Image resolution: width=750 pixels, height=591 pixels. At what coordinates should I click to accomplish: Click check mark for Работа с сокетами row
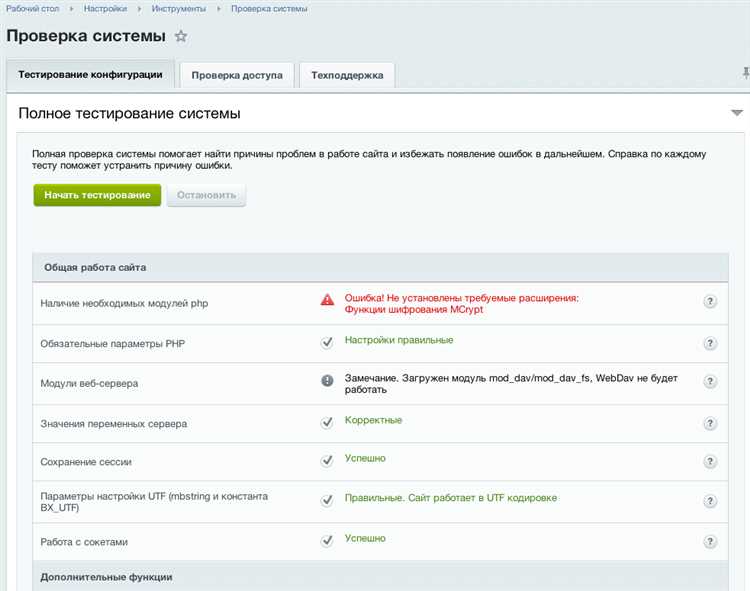click(x=327, y=541)
